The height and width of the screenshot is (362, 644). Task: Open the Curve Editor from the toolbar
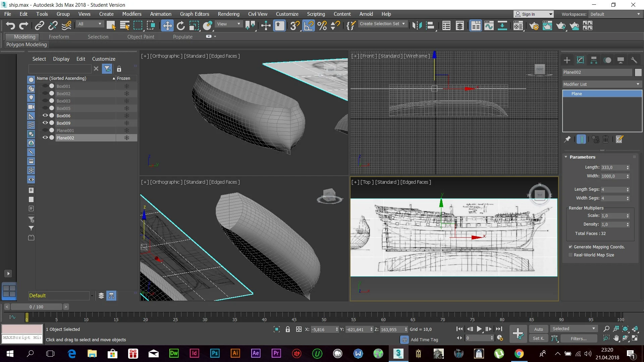pos(489,26)
